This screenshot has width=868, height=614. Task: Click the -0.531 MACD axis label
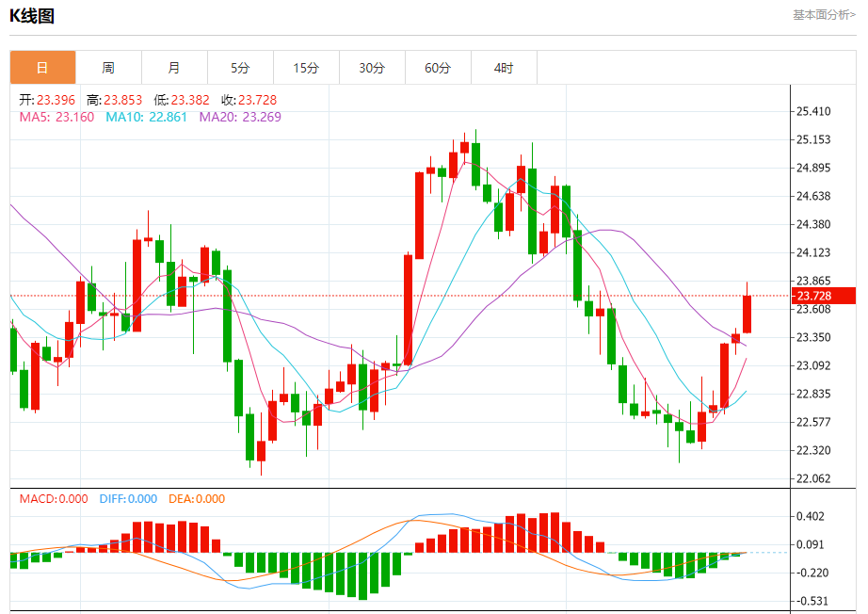[811, 601]
